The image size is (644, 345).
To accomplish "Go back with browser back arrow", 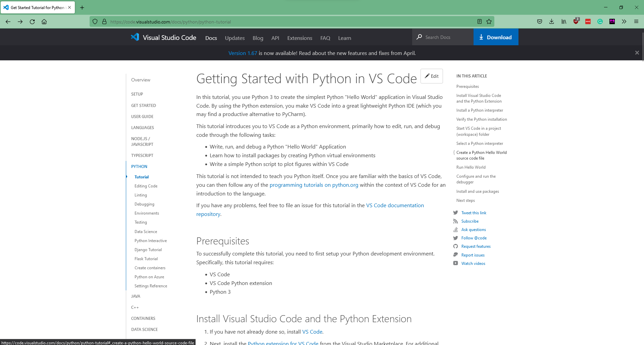I will coord(8,22).
